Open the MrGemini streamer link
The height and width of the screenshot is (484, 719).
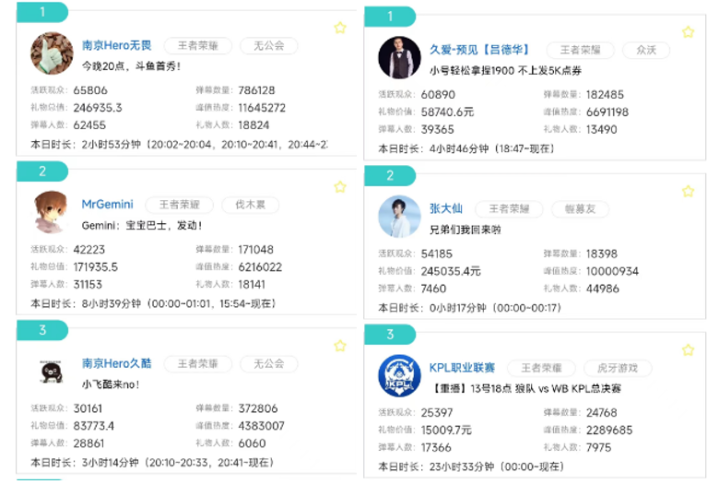coord(107,204)
